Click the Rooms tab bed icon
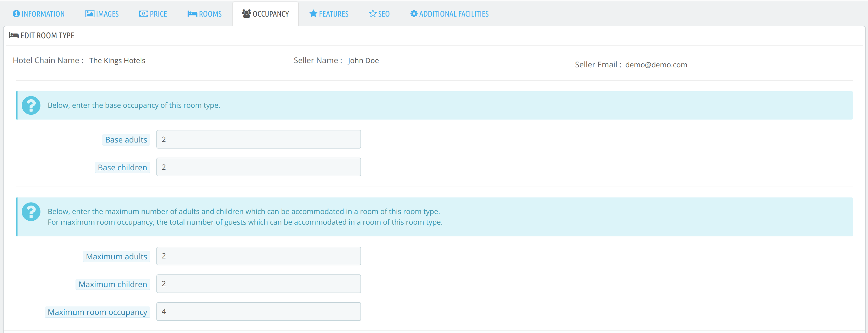 (192, 14)
